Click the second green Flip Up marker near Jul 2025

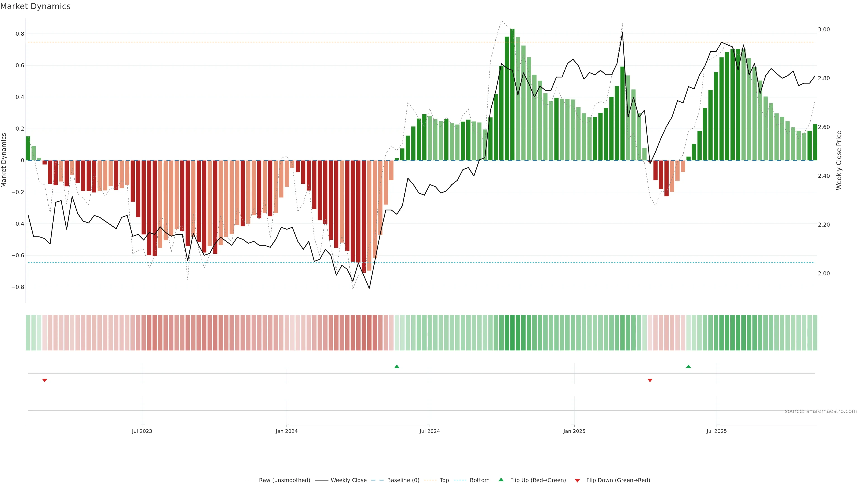688,366
